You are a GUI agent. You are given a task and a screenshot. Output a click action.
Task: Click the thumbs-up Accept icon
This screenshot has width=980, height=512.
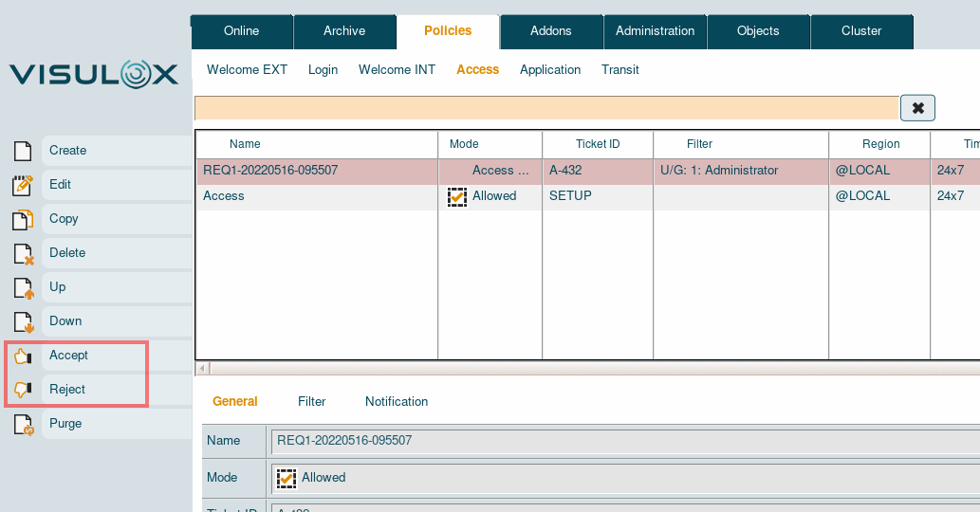coord(23,356)
